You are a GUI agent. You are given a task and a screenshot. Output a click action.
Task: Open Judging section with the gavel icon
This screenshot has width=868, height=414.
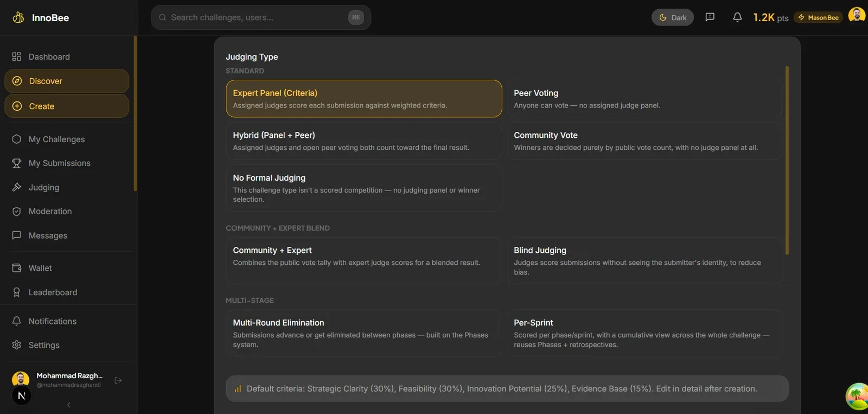click(17, 187)
